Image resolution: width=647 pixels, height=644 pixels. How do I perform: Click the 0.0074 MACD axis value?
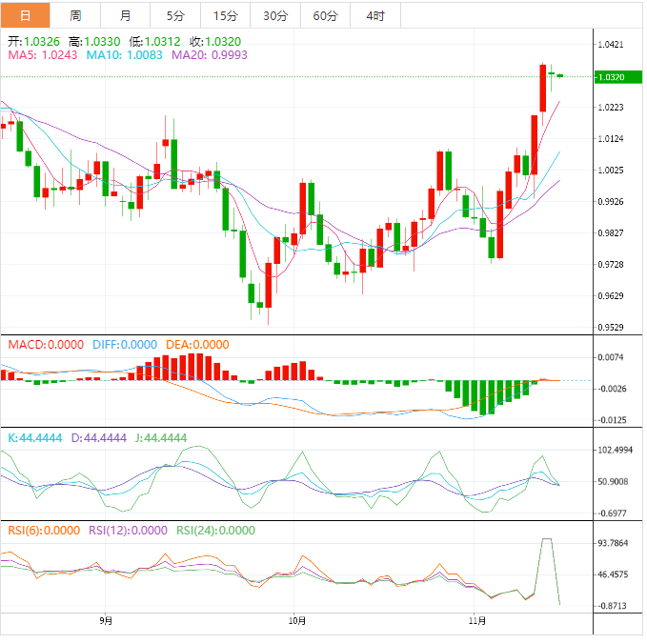tap(610, 357)
